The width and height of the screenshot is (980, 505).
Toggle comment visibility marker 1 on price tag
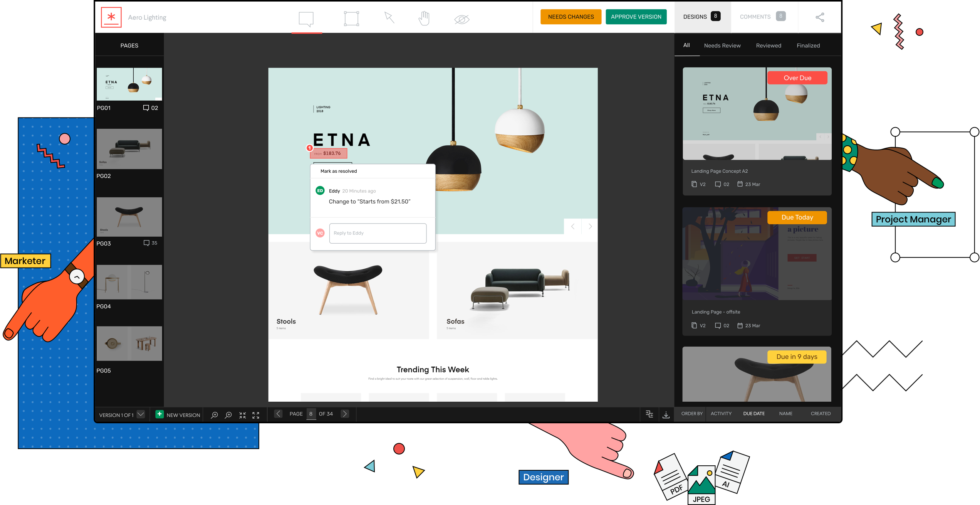(309, 148)
